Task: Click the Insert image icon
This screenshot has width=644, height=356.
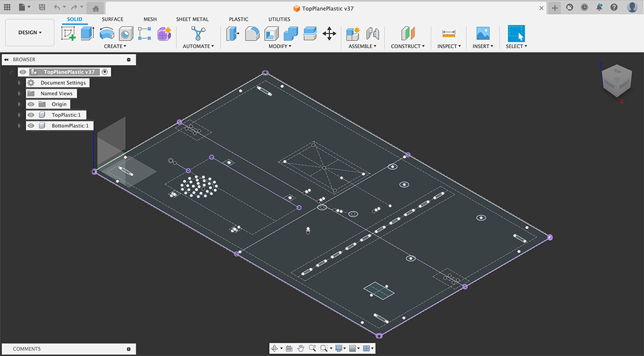Action: pyautogui.click(x=483, y=33)
